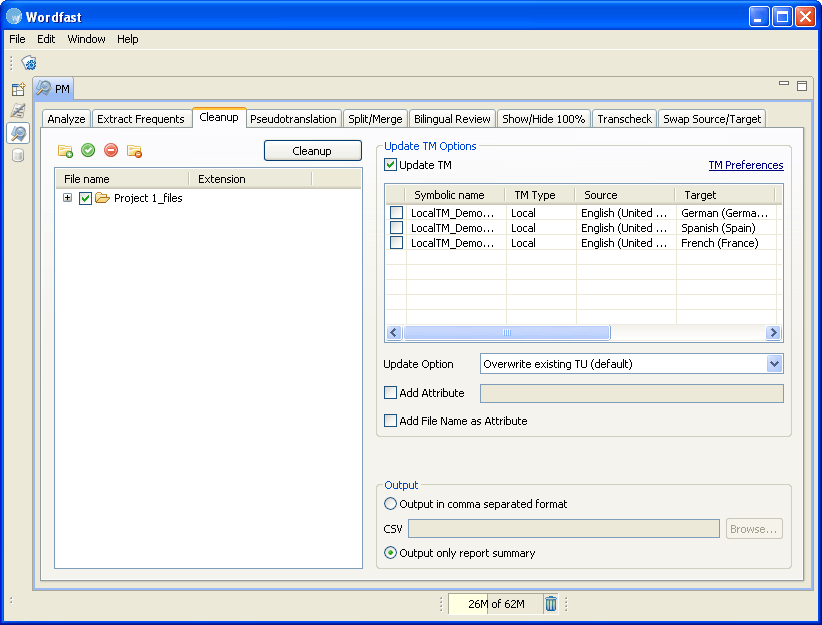Toggle the Update TM checkbox

[x=390, y=165]
